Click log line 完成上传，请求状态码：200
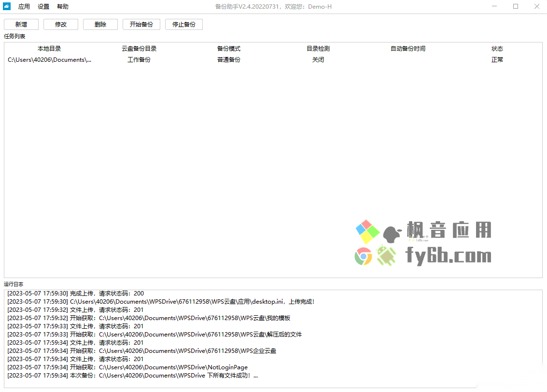Screen dimensions: 547x392 click(76, 294)
